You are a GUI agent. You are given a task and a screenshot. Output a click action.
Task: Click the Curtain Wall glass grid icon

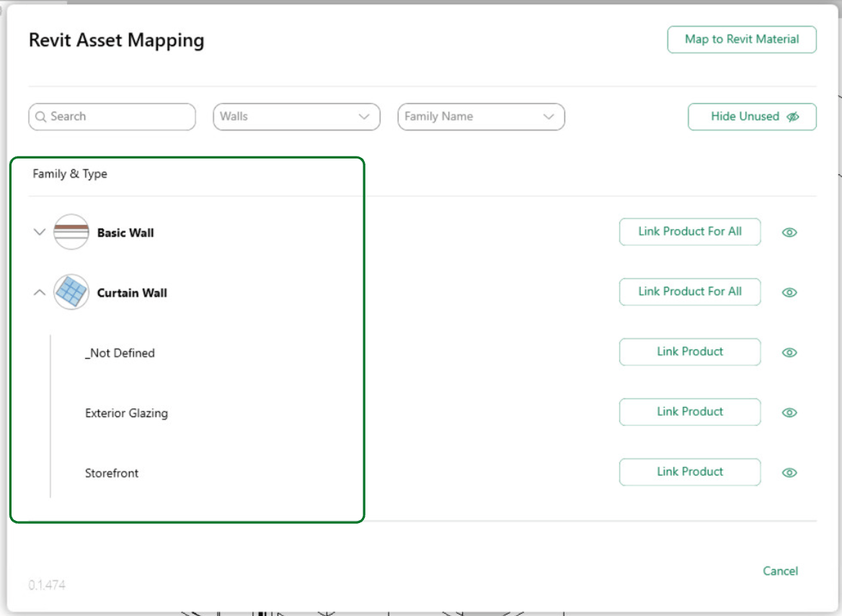pos(71,292)
